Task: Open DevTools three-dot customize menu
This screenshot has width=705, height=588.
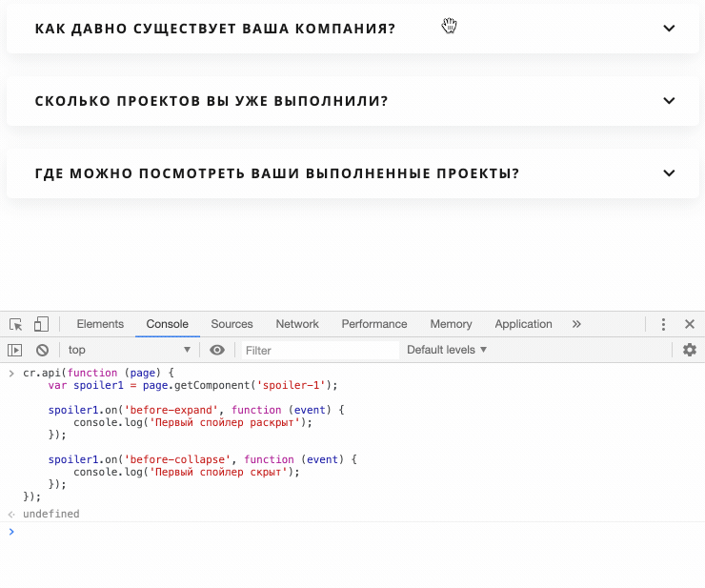Action: point(663,324)
